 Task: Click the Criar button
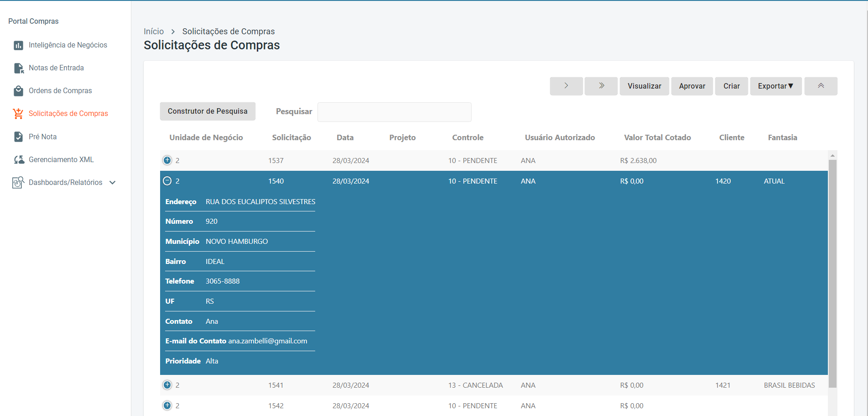pos(732,86)
